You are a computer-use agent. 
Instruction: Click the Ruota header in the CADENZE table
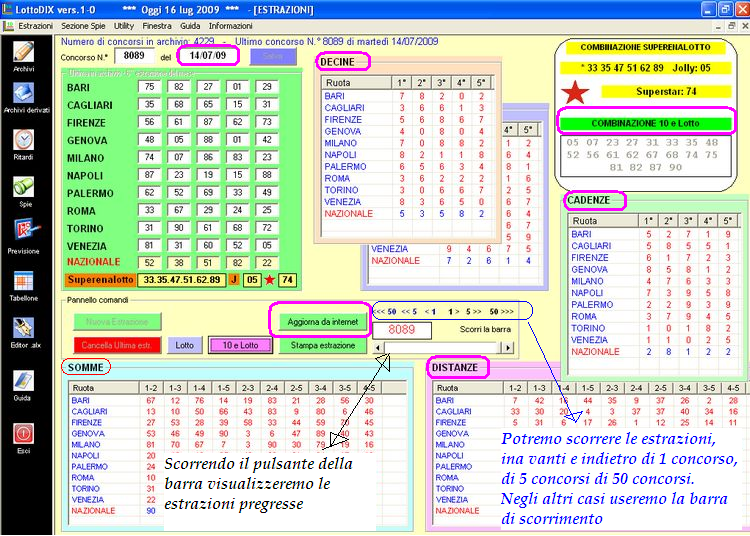point(603,221)
